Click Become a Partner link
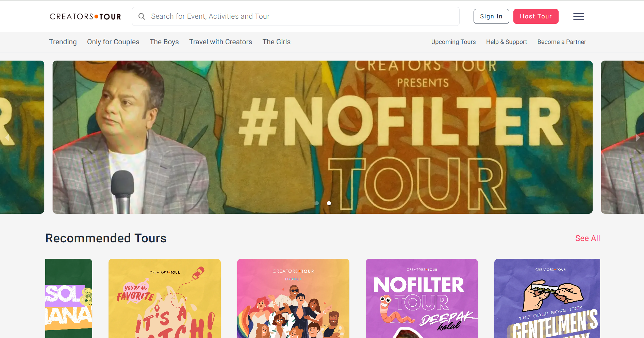The image size is (644, 338). coord(561,42)
